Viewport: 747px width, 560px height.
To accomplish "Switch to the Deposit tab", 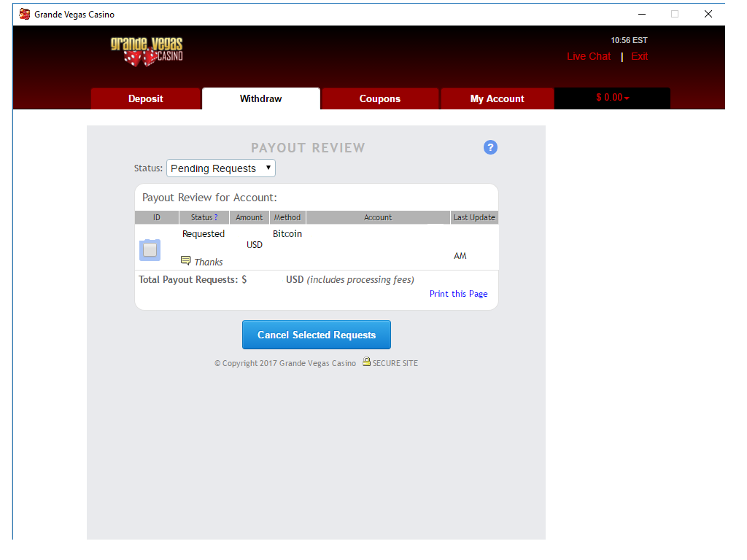I will coord(146,98).
